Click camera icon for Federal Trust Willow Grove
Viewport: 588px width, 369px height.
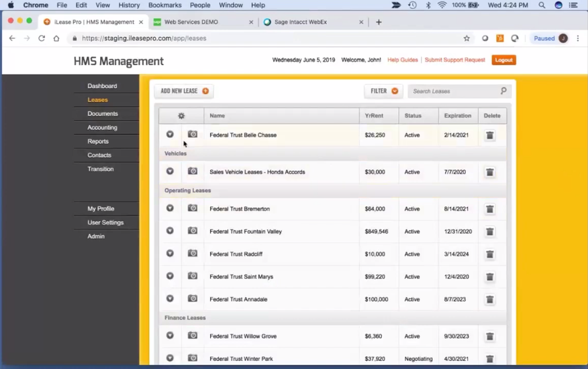[x=193, y=335]
